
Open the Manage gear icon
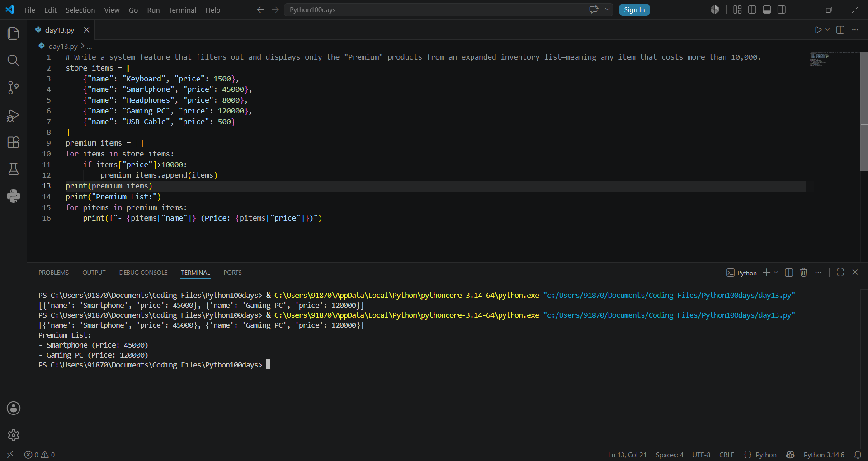pyautogui.click(x=14, y=435)
